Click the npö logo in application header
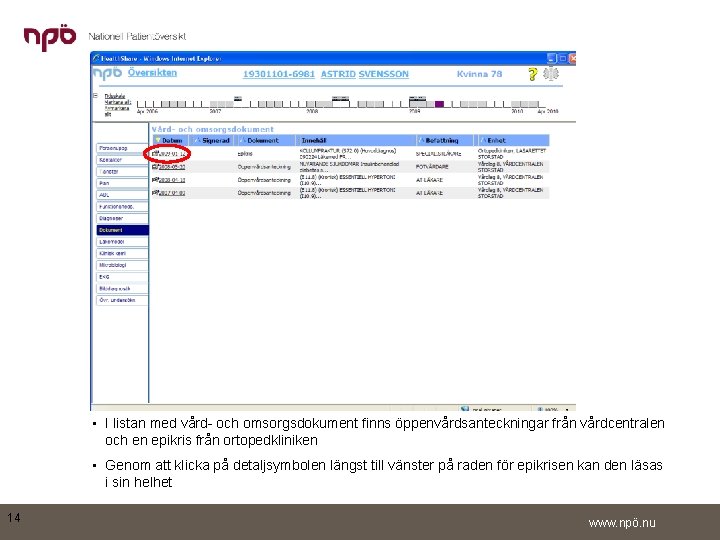720x540 pixels. (x=107, y=73)
